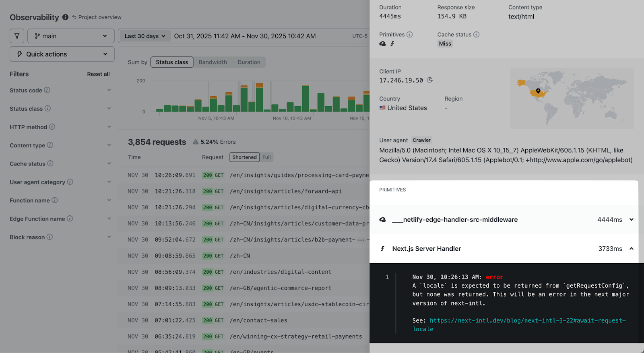Copy the client IP with the copy icon
644x353 pixels.
(x=430, y=80)
